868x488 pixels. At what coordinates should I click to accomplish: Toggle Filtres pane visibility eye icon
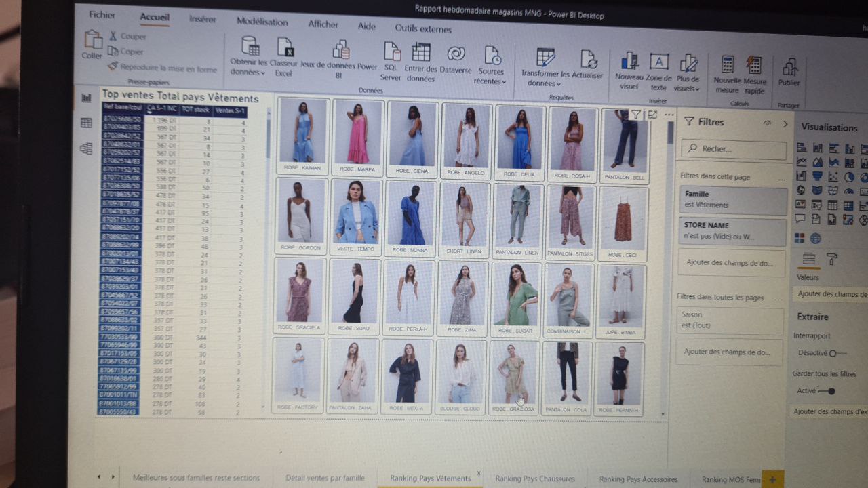768,123
